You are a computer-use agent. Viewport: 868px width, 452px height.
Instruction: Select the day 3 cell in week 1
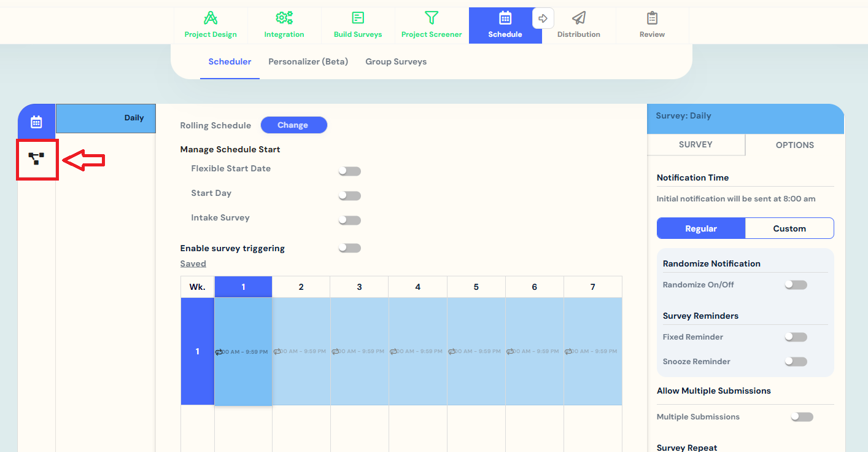(359, 351)
